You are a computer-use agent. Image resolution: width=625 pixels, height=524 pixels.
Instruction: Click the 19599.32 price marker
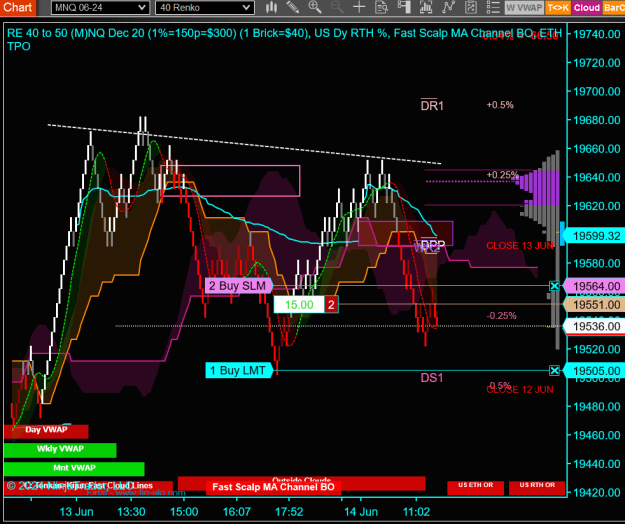tap(596, 236)
